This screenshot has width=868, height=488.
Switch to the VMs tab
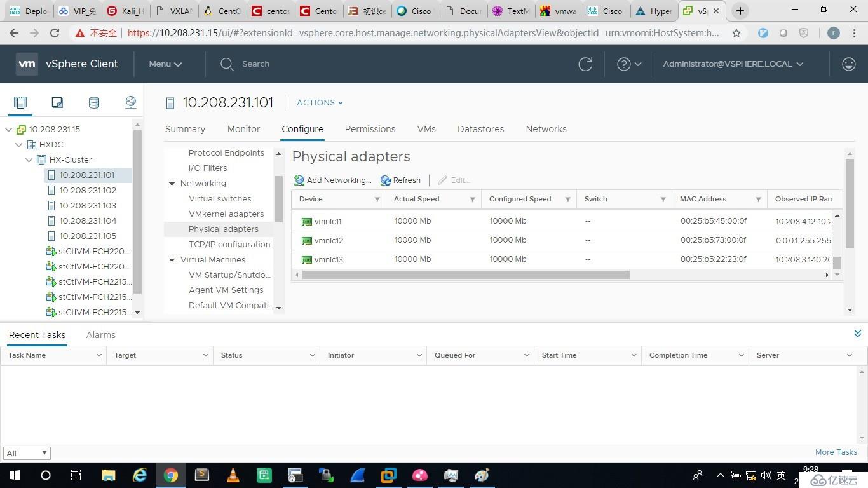coord(426,129)
